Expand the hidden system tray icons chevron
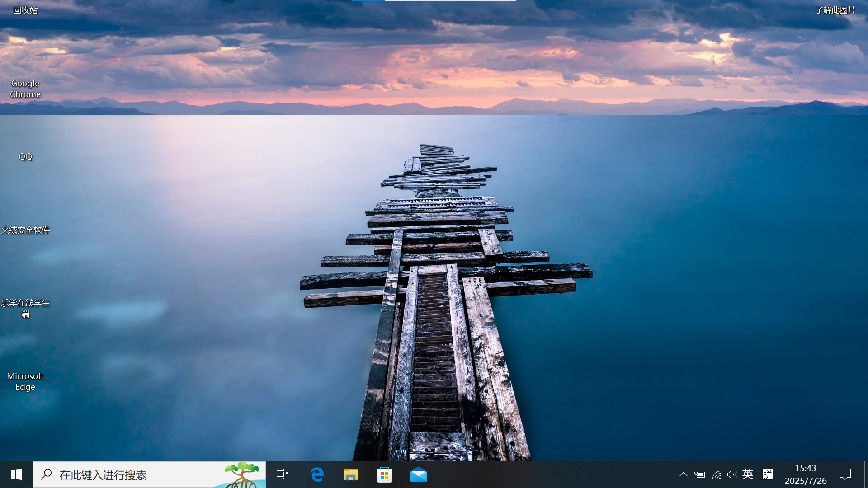The width and height of the screenshot is (868, 488). tap(683, 474)
